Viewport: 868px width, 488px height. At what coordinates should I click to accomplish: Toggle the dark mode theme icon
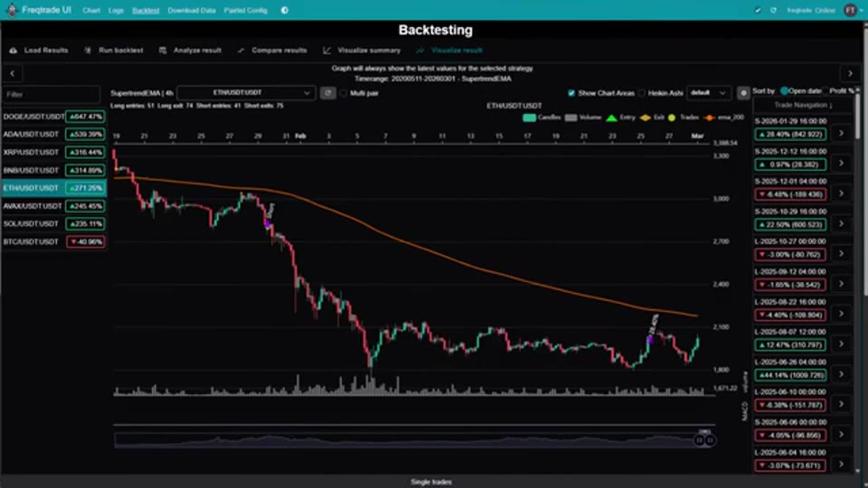tap(285, 10)
